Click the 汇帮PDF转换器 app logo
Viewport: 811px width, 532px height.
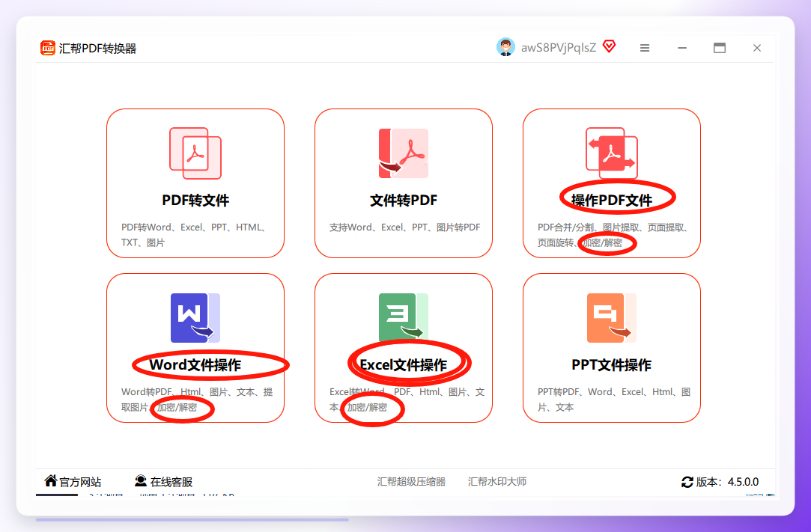point(48,48)
